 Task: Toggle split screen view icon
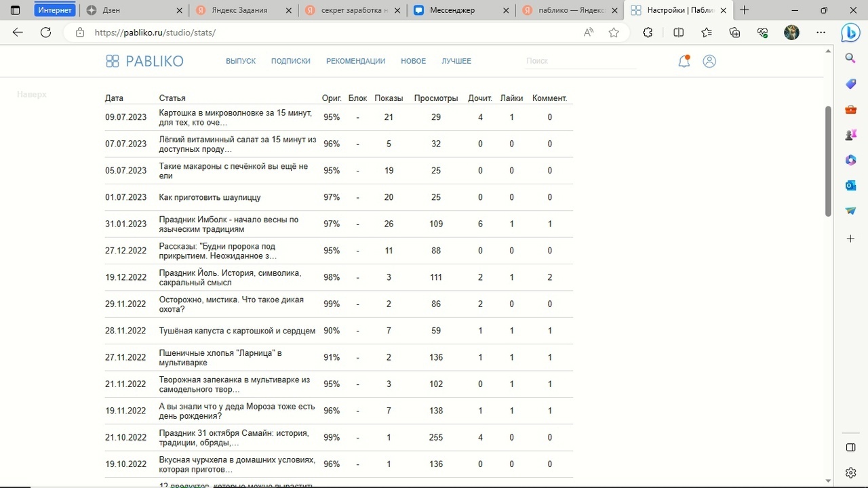point(679,33)
